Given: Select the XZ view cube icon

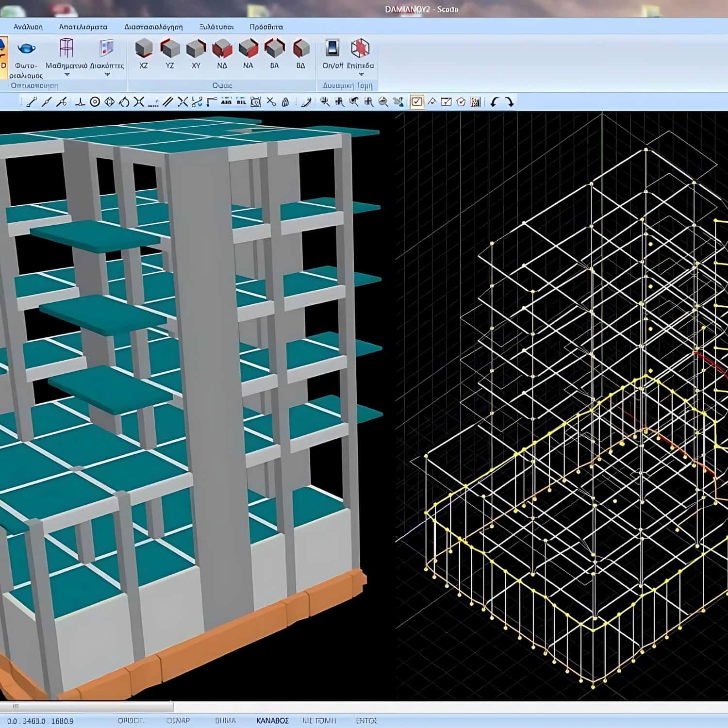Looking at the screenshot, I should 144,49.
